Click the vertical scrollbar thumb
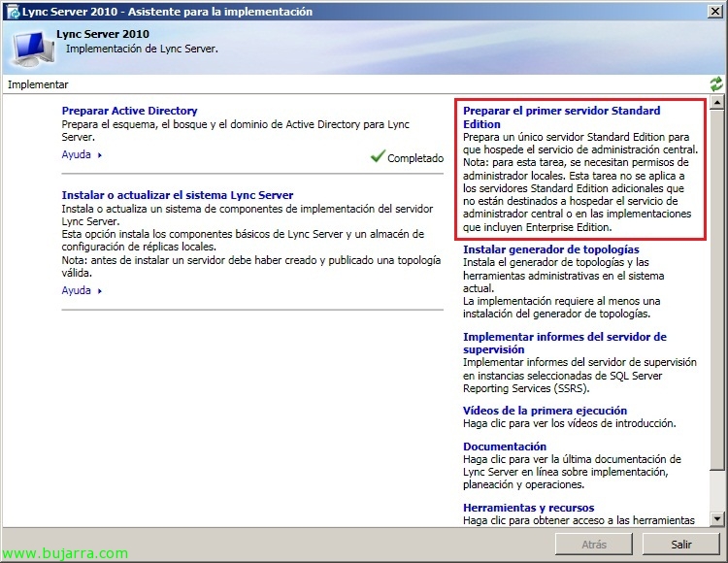This screenshot has width=728, height=563. (x=717, y=289)
